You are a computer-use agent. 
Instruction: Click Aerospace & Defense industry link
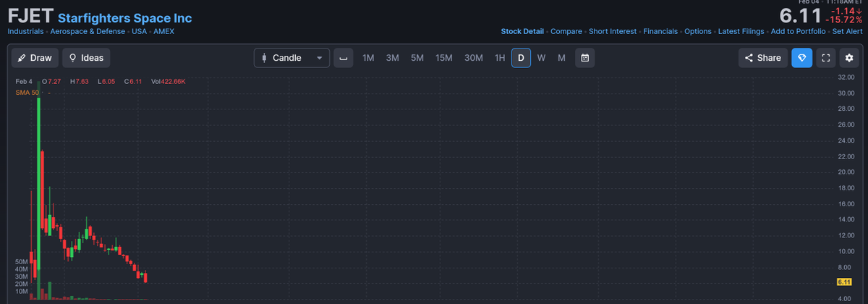[88, 32]
